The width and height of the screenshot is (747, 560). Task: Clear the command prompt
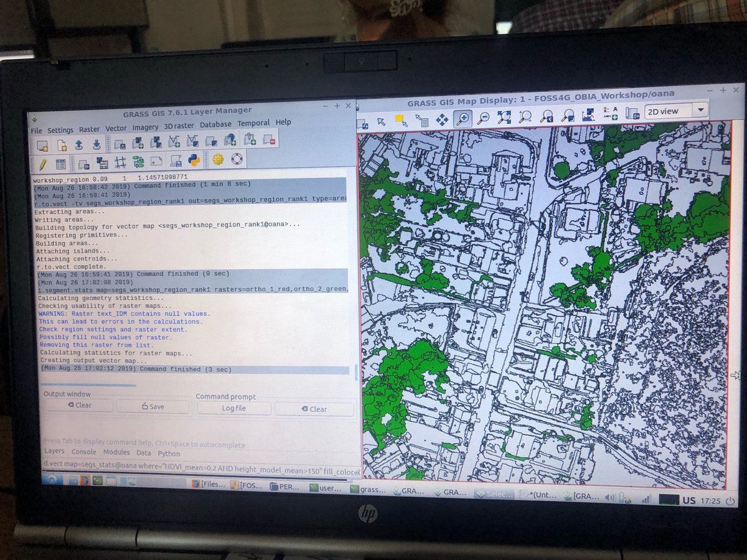coord(314,409)
